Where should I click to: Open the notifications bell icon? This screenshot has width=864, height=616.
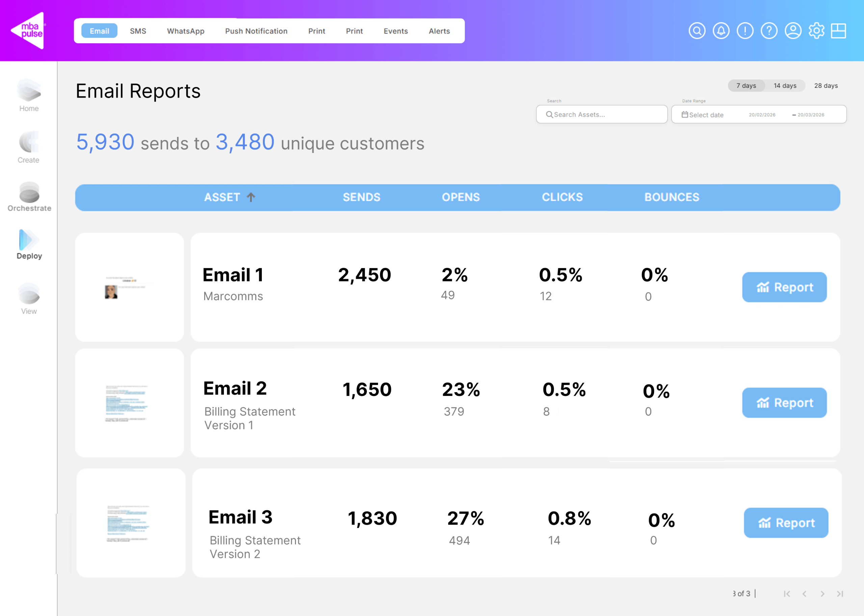click(x=721, y=31)
